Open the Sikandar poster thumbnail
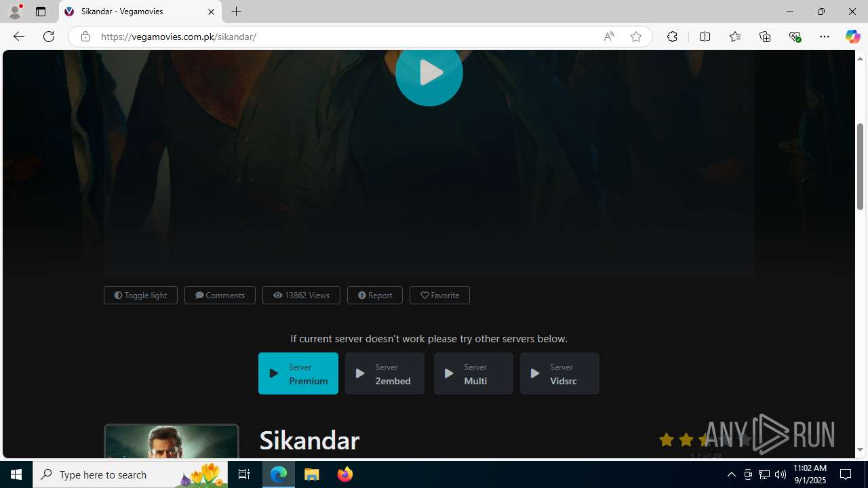Screen dimensions: 868x488 [172, 441]
